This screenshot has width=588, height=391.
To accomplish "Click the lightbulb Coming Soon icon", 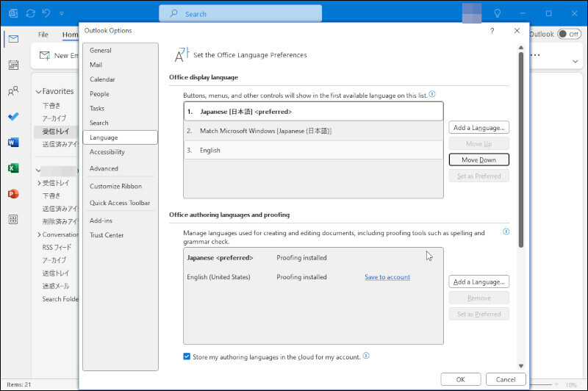I will pos(498,14).
